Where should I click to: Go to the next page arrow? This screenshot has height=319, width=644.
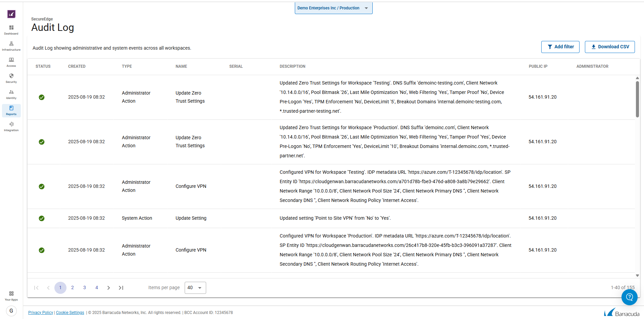108,288
